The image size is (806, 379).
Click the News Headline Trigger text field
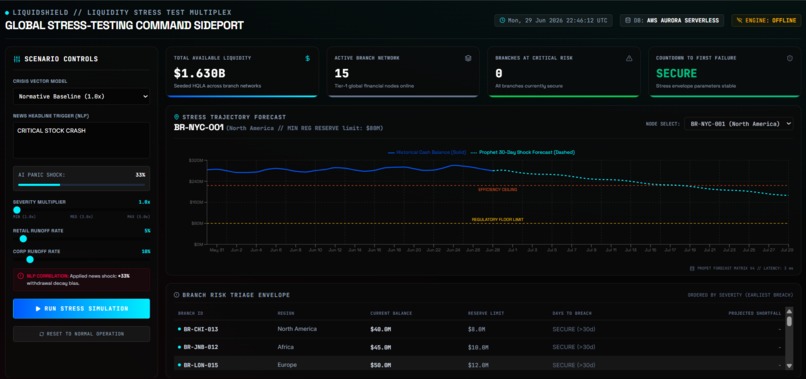click(81, 140)
